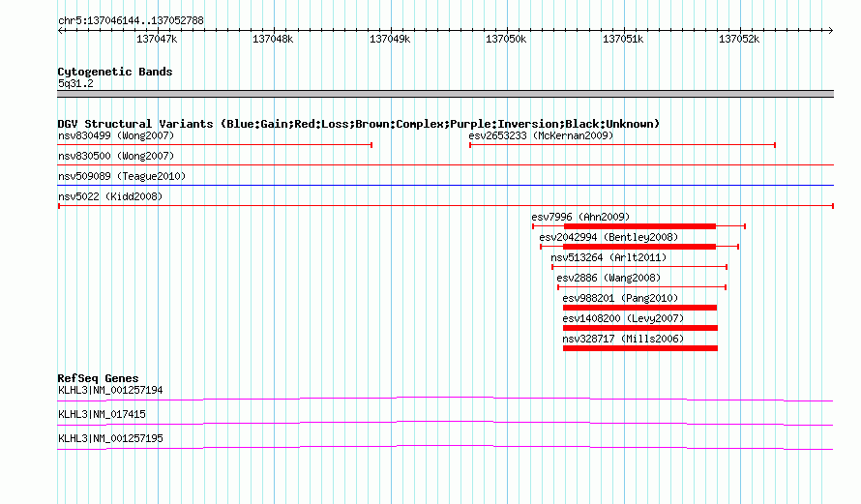Click the KLHL3|NM_017415 magenta transcript line
Image resolution: width=861 pixels, height=504 pixels.
click(x=445, y=423)
